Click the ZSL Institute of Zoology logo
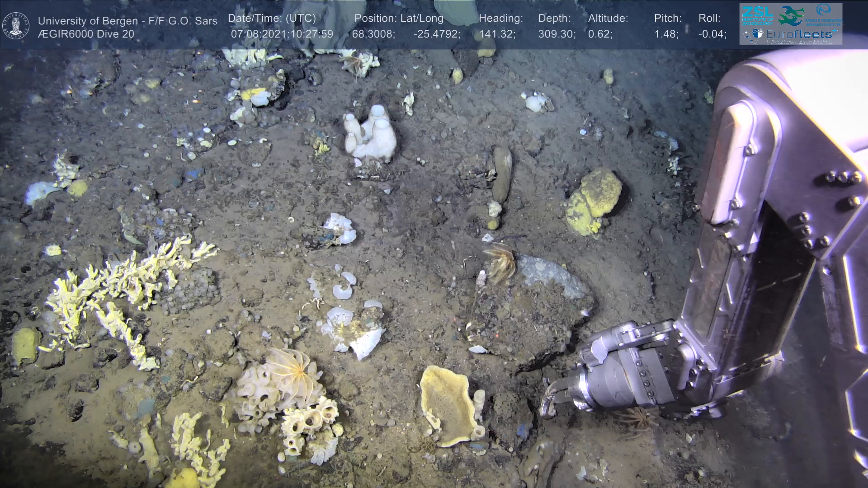868x488 pixels. coord(757,15)
